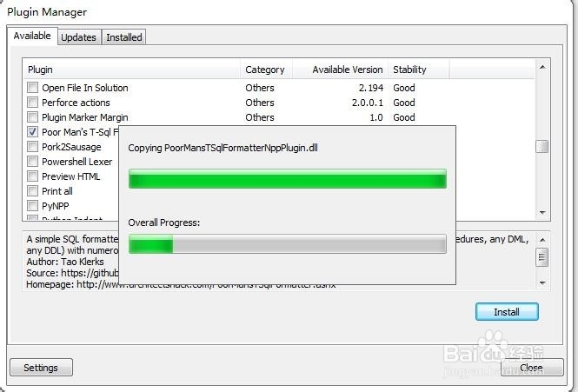The image size is (578, 392).
Task: Click the plugin list scrollbar thumb
Action: coord(542,146)
